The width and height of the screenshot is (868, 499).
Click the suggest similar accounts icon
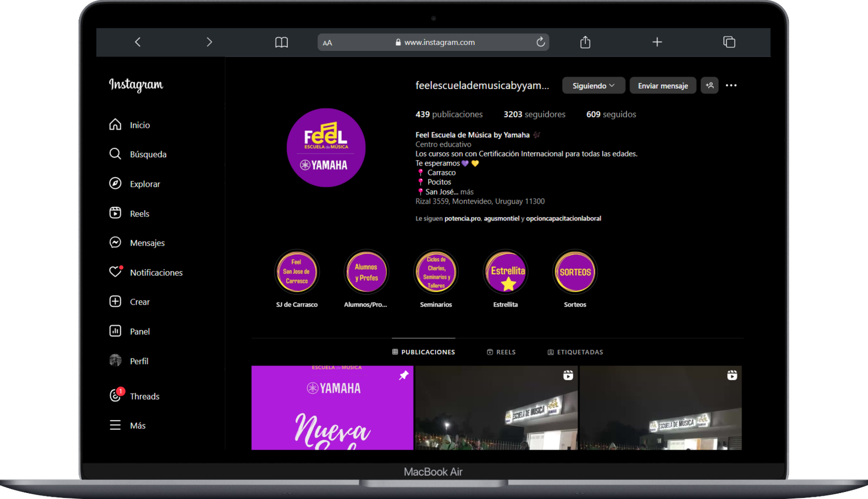pyautogui.click(x=710, y=85)
